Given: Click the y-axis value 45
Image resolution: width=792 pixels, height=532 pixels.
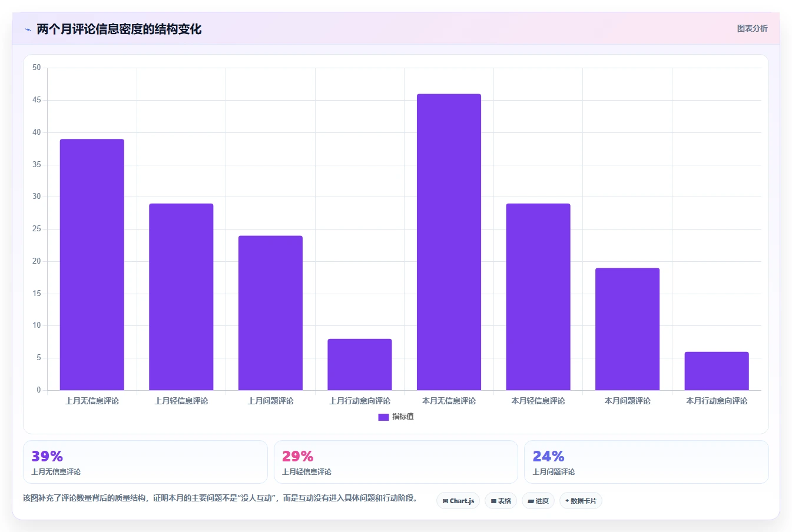Looking at the screenshot, I should (x=37, y=100).
